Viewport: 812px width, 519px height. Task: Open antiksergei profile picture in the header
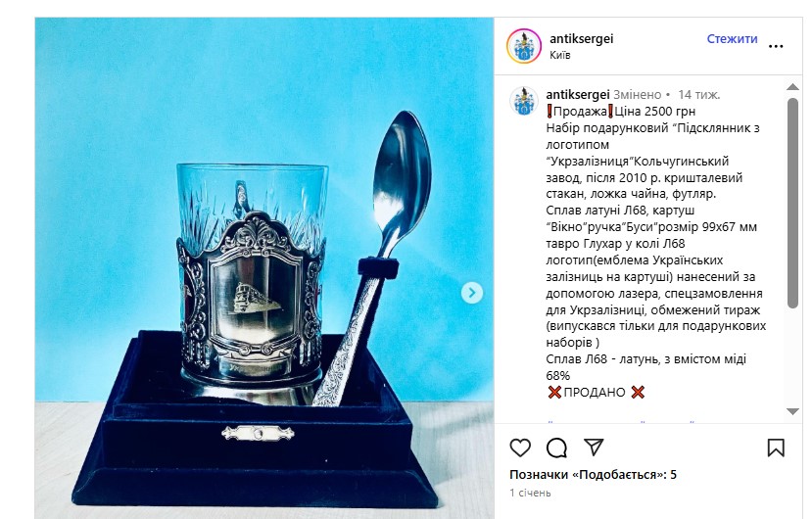point(524,46)
